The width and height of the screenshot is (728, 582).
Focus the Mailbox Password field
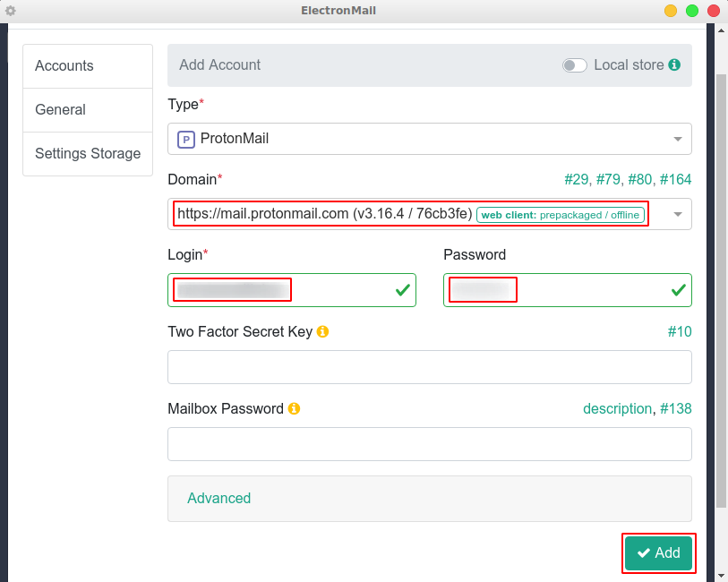(430, 444)
